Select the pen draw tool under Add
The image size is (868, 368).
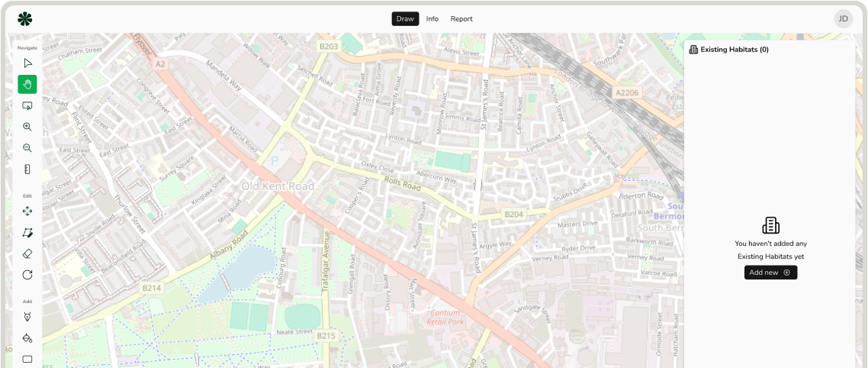27,316
